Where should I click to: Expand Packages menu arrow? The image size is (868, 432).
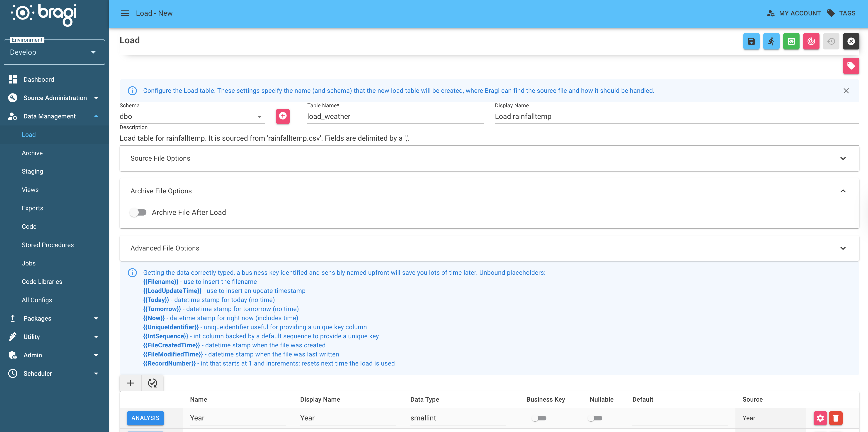point(96,318)
